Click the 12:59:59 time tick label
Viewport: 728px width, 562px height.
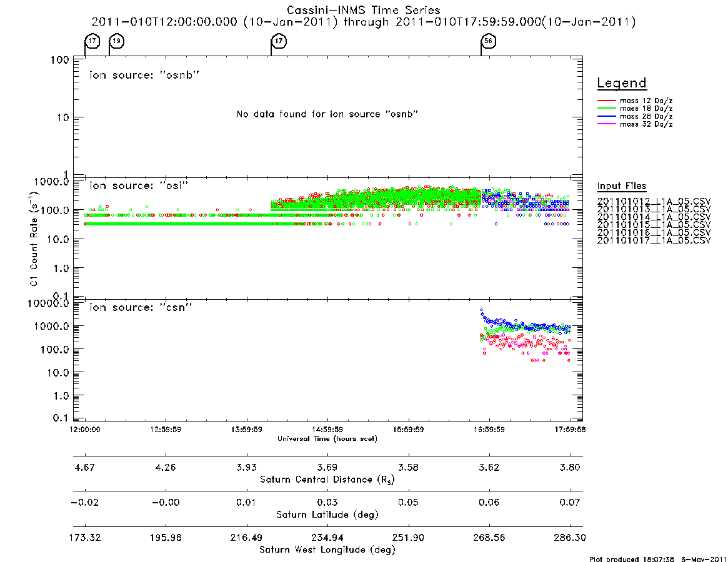[x=166, y=430]
